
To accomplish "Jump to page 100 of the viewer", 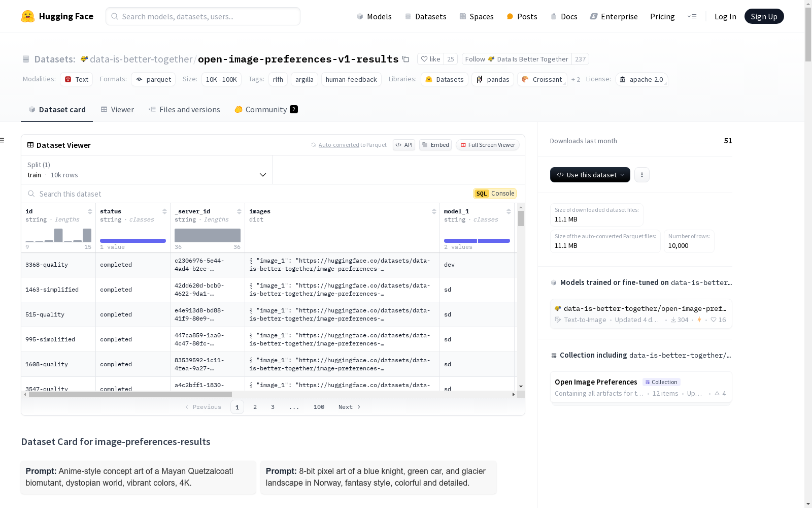I will (x=319, y=407).
